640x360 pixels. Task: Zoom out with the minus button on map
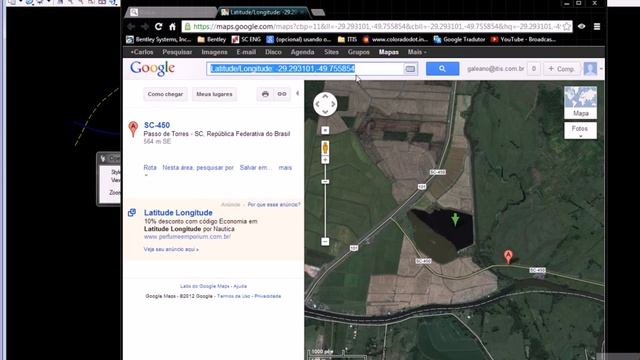pyautogui.click(x=325, y=242)
